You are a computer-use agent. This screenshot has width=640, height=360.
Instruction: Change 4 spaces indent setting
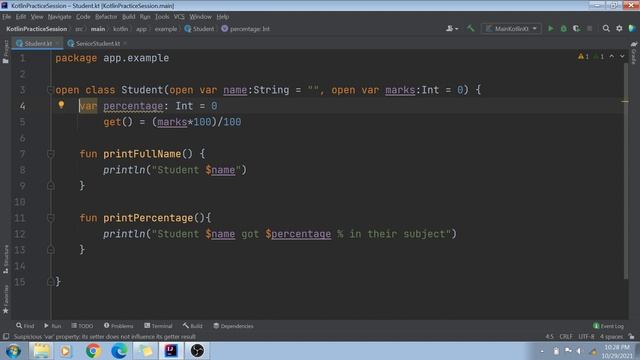click(x=611, y=337)
